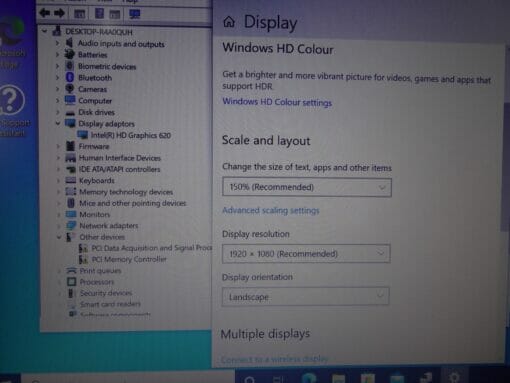Select PCI Memory Controller entry
The image size is (510, 383).
129,259
